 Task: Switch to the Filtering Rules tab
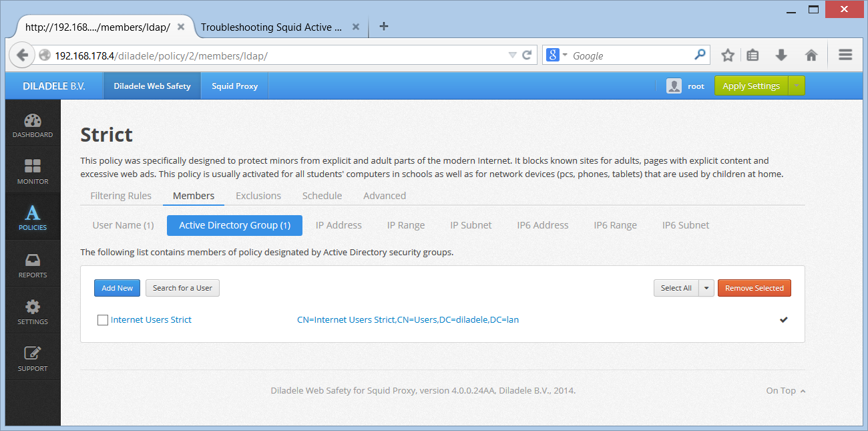[121, 196]
